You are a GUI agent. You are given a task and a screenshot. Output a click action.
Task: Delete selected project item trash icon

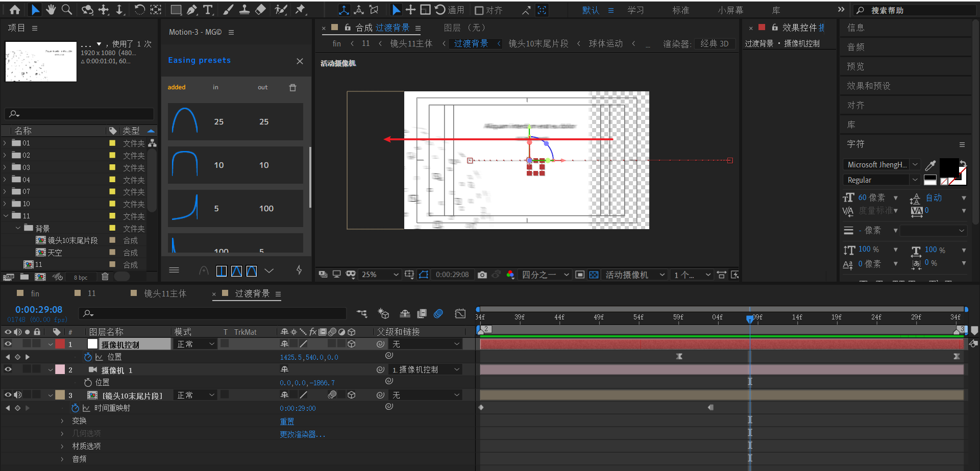point(105,277)
